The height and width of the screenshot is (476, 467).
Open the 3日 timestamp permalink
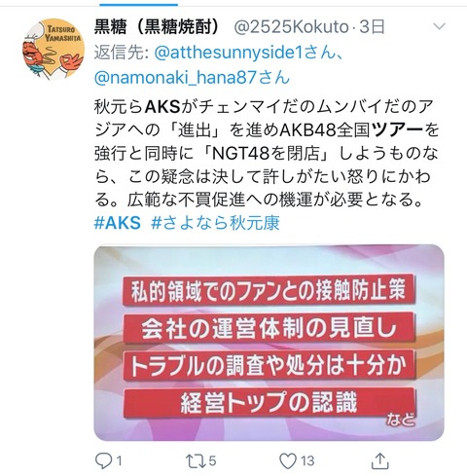372,27
